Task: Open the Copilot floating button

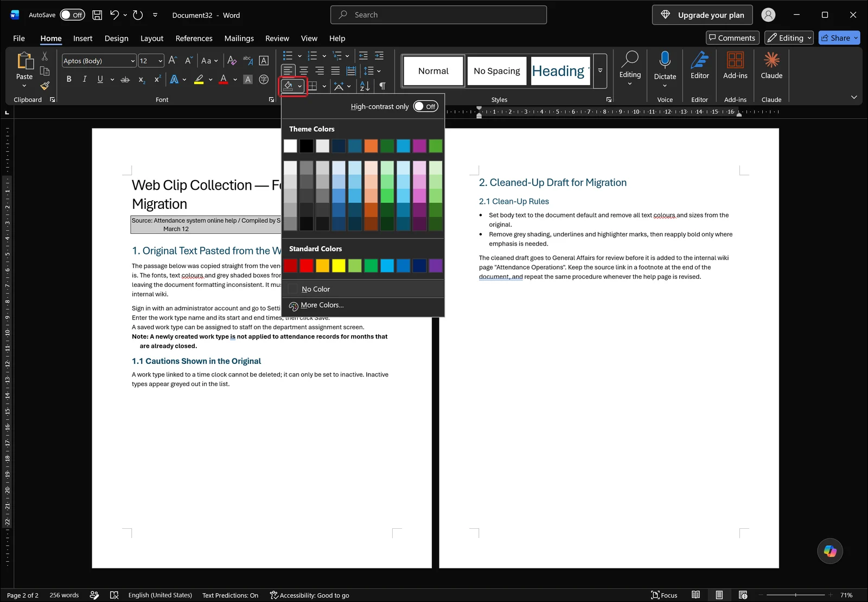Action: coord(830,551)
